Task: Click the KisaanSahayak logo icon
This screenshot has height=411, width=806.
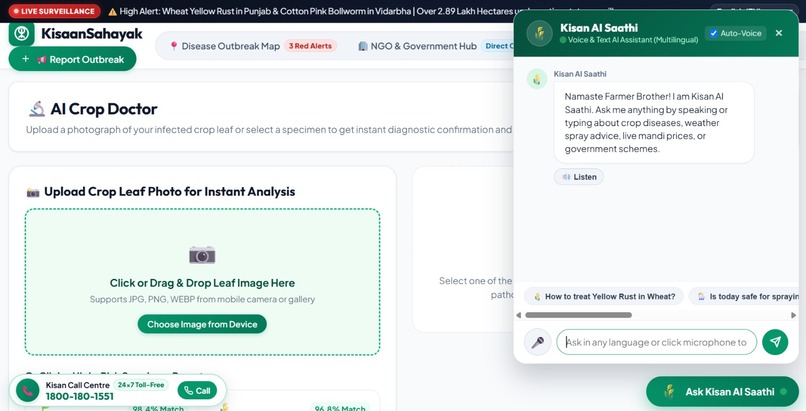Action: (x=22, y=33)
